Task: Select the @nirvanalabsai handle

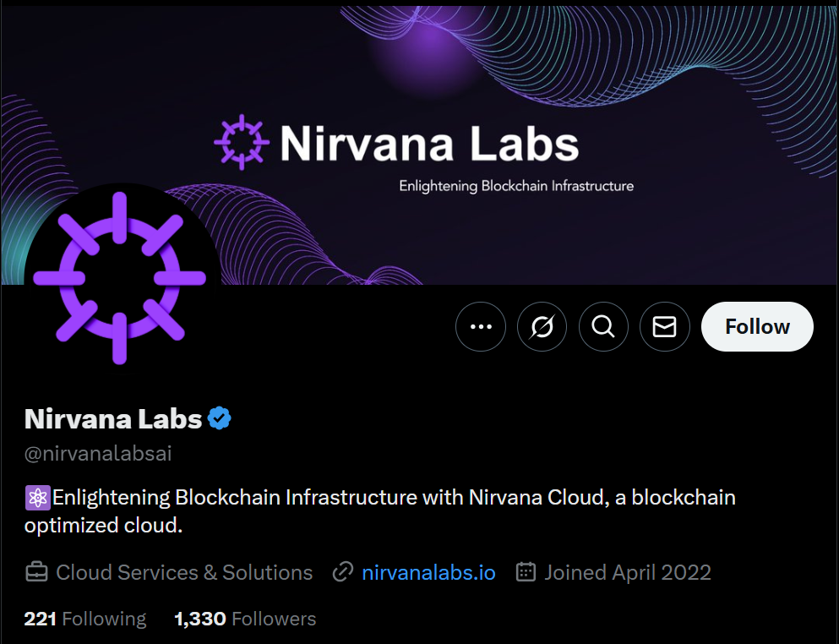Action: [x=98, y=453]
